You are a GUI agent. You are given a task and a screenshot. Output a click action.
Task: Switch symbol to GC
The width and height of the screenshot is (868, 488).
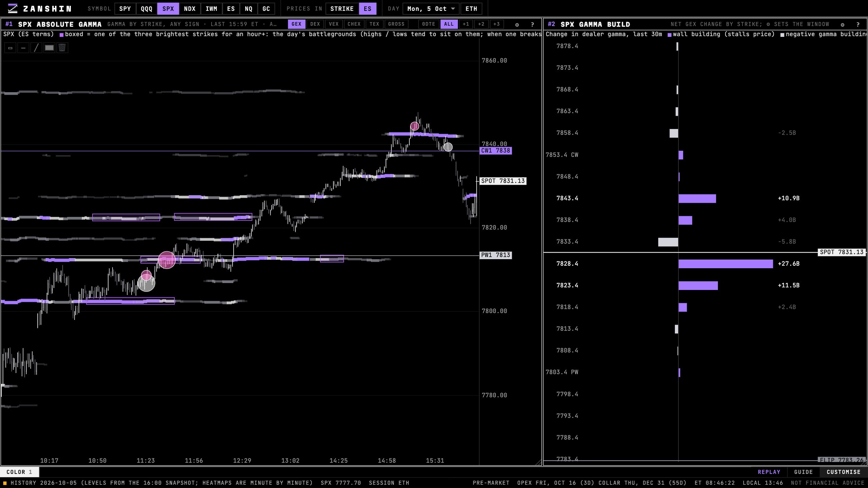tap(266, 9)
